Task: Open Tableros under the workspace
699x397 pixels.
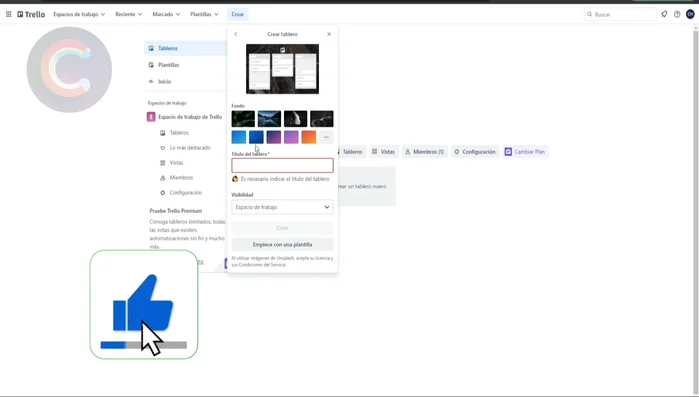Action: (x=179, y=133)
